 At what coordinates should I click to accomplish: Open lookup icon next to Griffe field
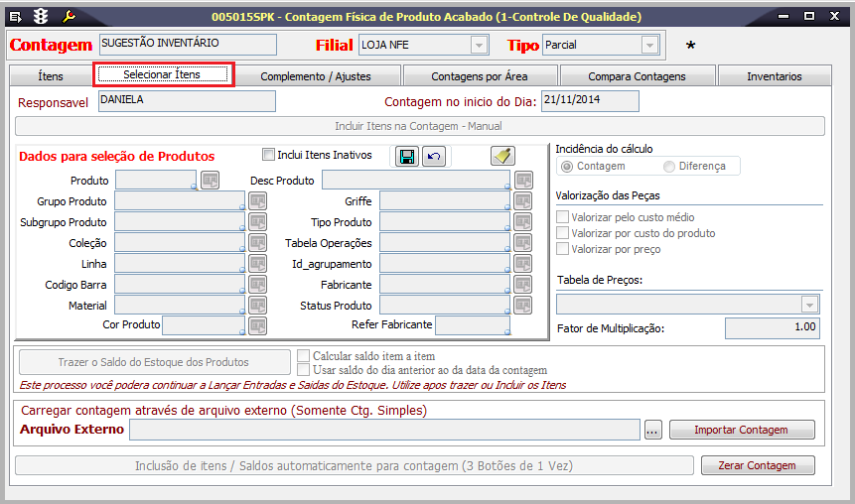point(523,201)
